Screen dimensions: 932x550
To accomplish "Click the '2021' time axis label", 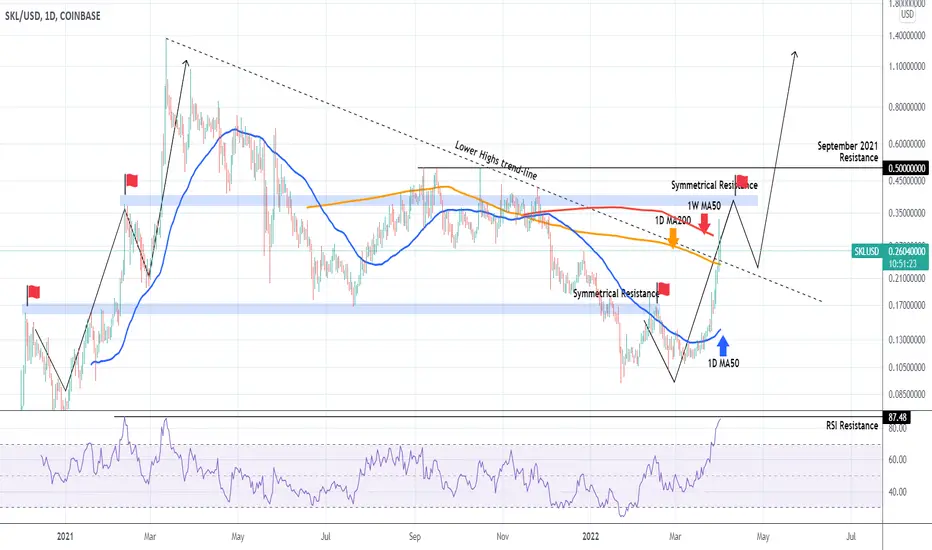I will point(65,536).
